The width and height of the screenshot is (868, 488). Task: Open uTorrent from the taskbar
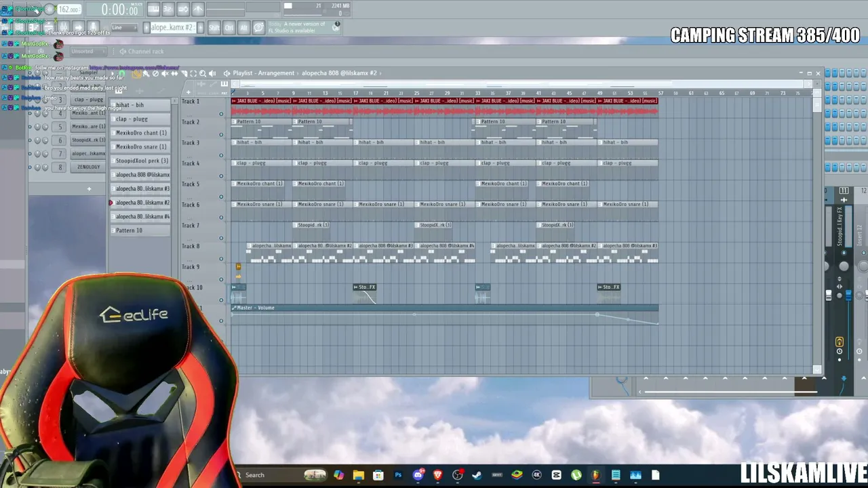click(x=576, y=475)
